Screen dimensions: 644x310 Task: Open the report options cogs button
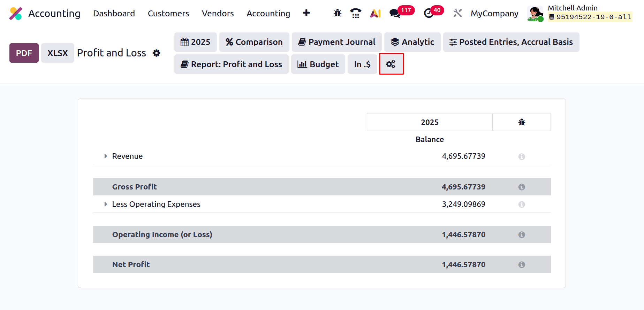click(391, 64)
